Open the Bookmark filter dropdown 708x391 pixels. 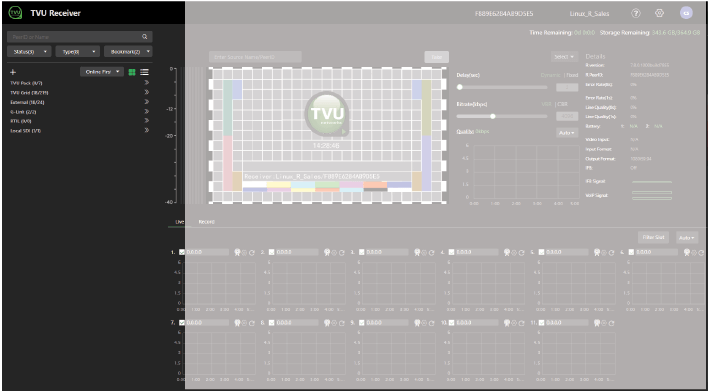pos(128,51)
